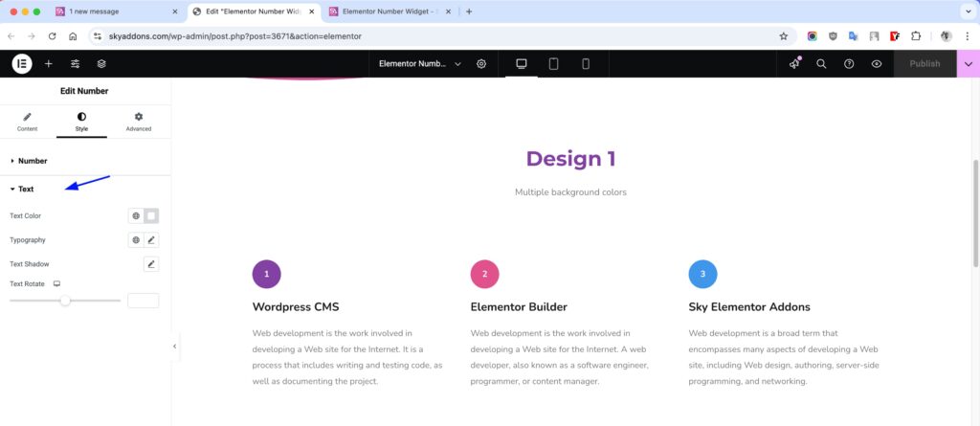This screenshot has width=980, height=426.
Task: Click the Sky Elementor Addons heading
Action: coord(749,307)
